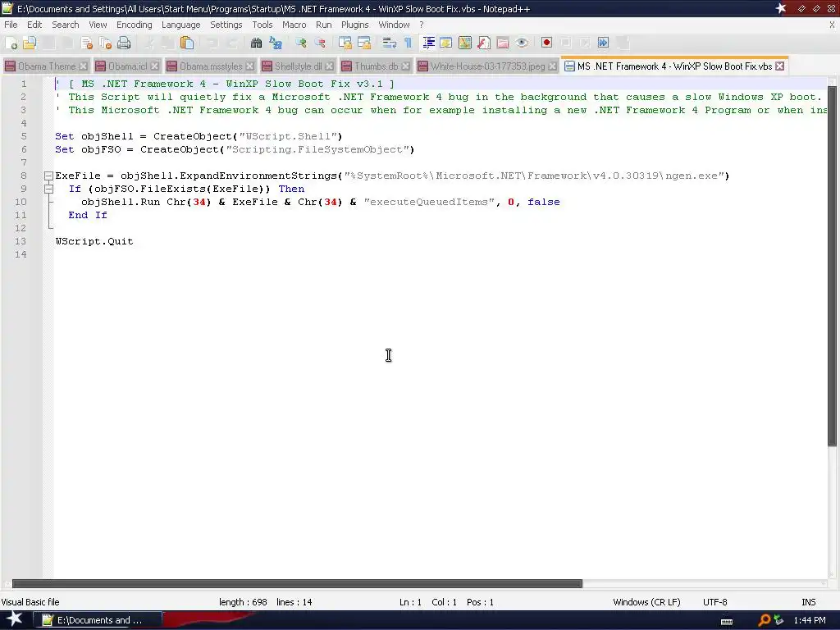Click Windows (CR LF) in status bar

point(646,602)
